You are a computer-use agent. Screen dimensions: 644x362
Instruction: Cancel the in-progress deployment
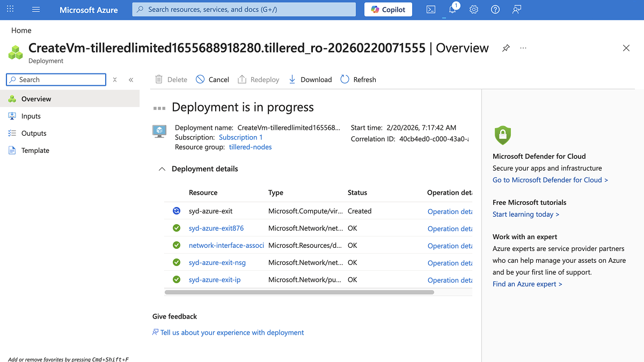[x=212, y=79]
